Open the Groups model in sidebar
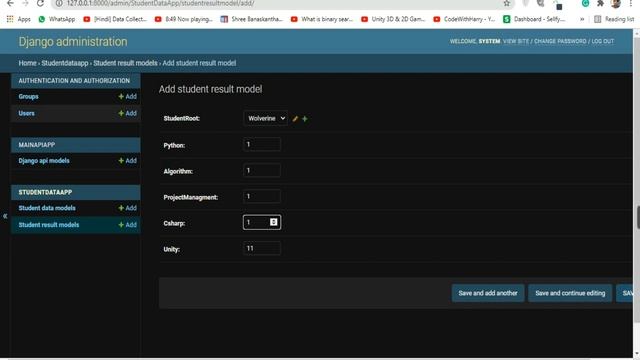The width and height of the screenshot is (640, 360). click(x=28, y=97)
